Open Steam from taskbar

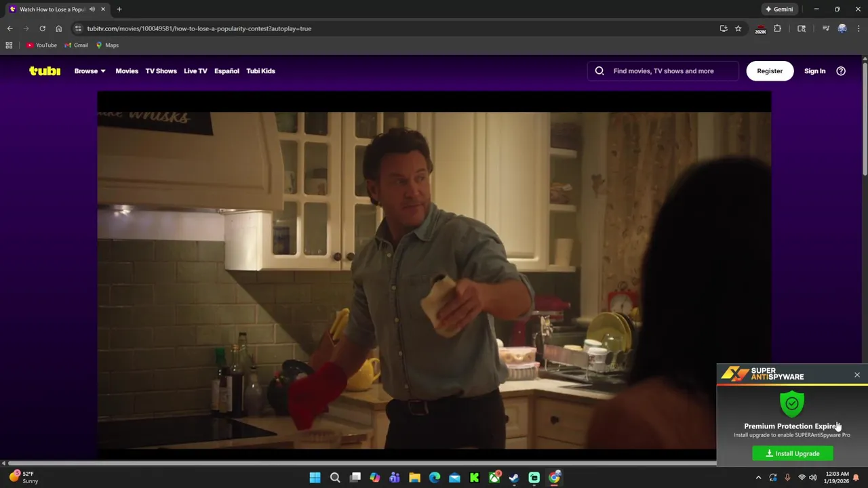coord(514,478)
